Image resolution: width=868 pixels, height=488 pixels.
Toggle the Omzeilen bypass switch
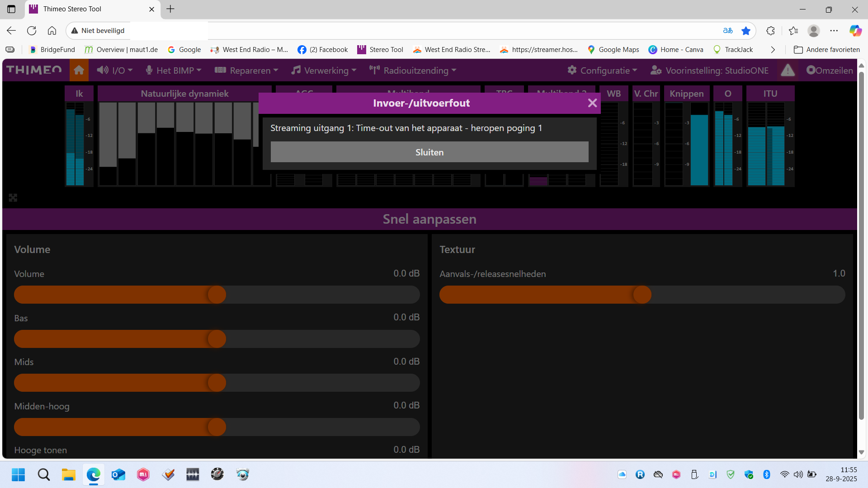point(830,70)
